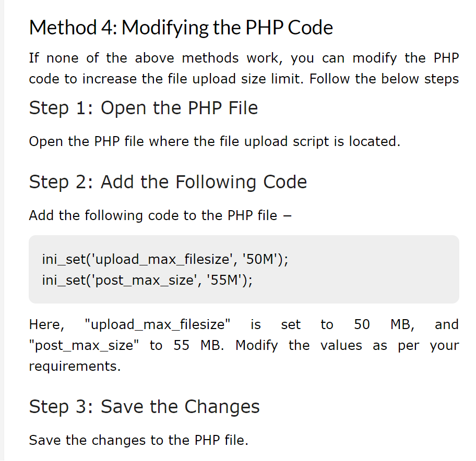Click the word "requirements." ending the explanation
Viewport: 476px width, 461px height.
click(75, 366)
